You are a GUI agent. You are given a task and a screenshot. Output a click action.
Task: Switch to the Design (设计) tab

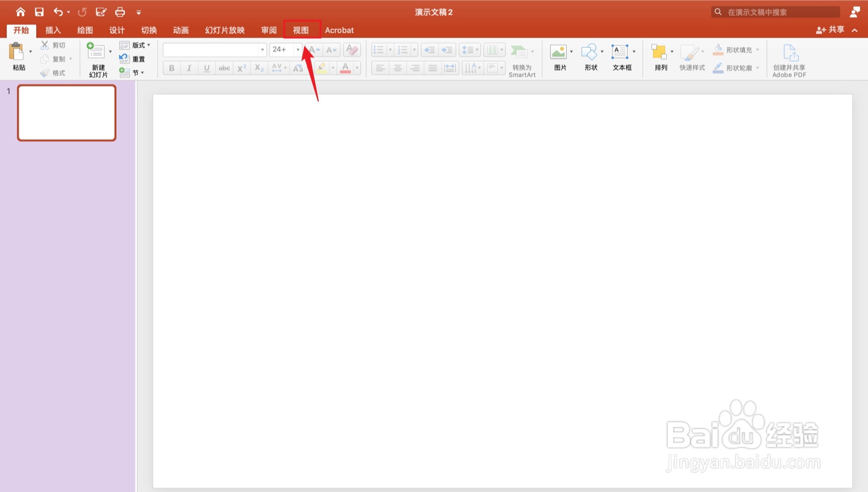[117, 30]
